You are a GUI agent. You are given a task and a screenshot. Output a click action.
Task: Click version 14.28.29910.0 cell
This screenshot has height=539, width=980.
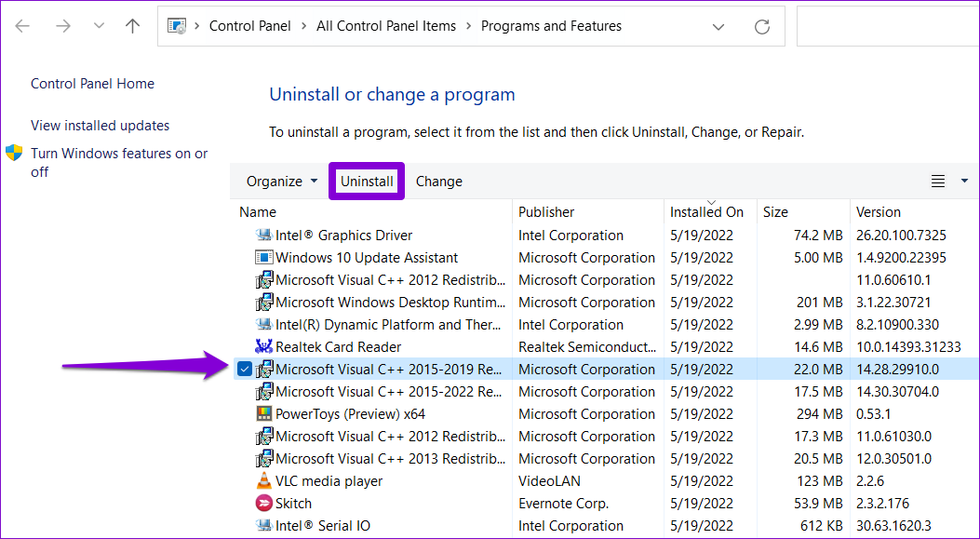tap(897, 370)
